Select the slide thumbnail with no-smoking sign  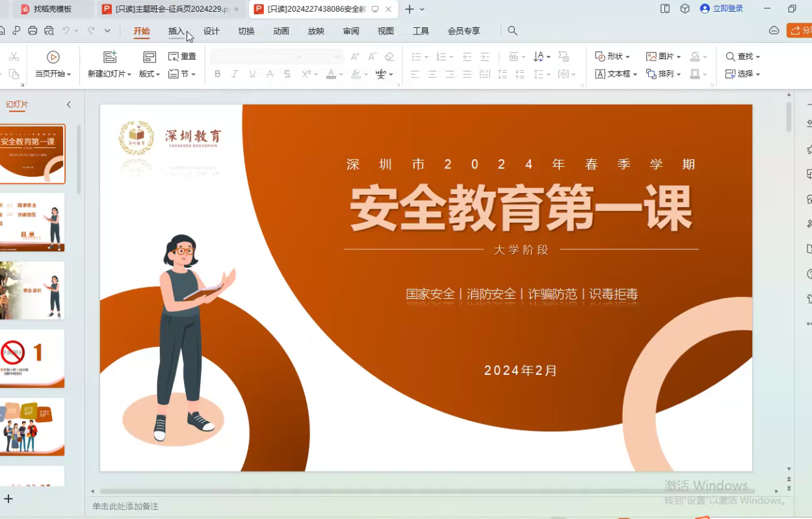click(33, 358)
